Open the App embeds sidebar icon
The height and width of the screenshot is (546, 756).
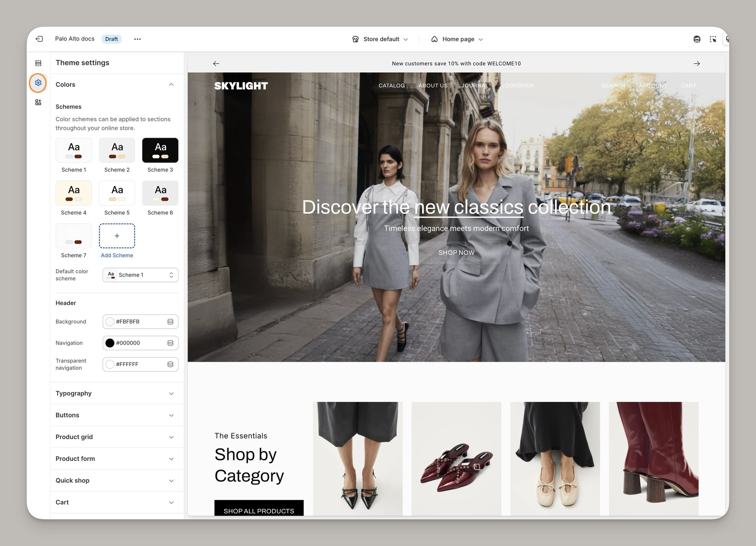[x=38, y=102]
